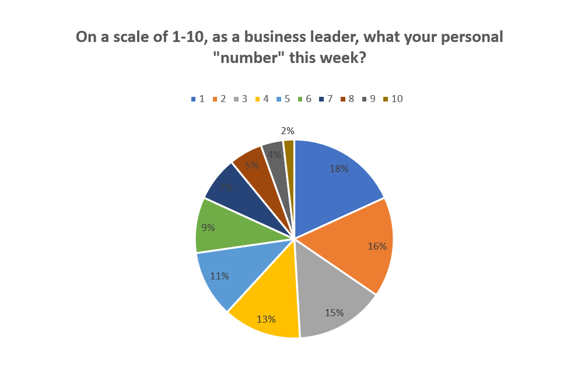
Task: Click the gray legend swatch for 3
Action: click(236, 99)
